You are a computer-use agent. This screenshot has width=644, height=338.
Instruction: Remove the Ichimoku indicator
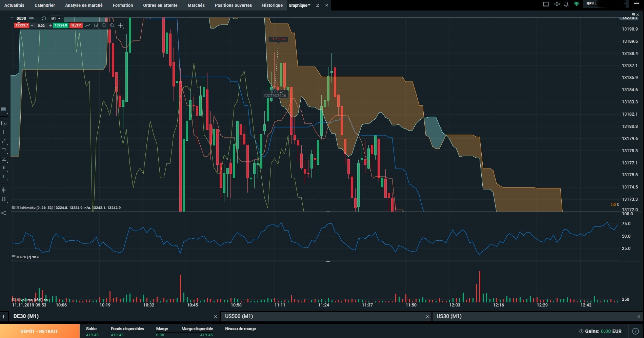coord(18,207)
